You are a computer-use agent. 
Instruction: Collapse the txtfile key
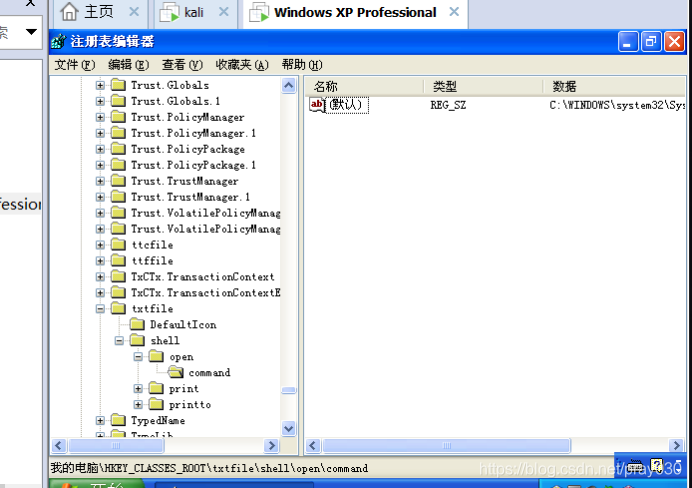(x=100, y=309)
